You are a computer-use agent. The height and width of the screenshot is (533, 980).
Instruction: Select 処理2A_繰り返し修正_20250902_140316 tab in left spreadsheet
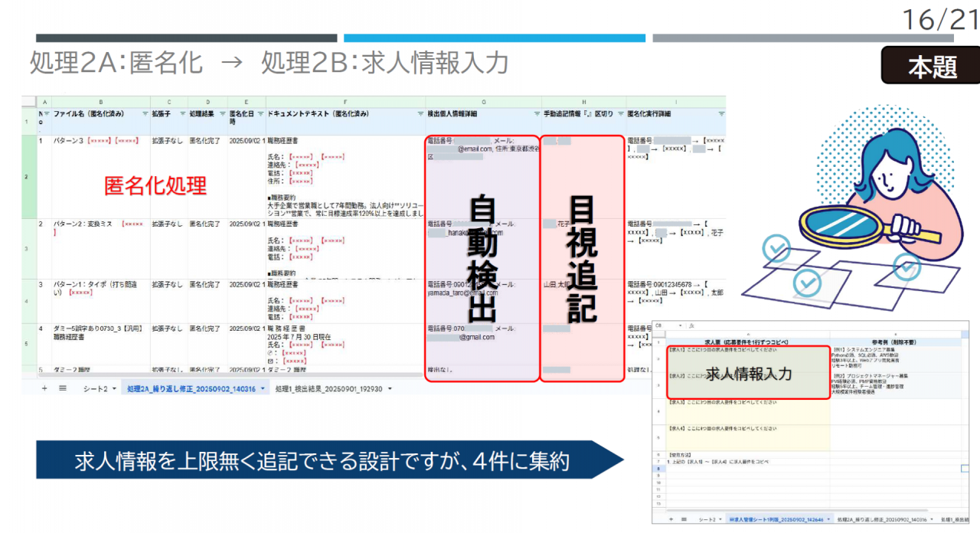click(x=192, y=389)
